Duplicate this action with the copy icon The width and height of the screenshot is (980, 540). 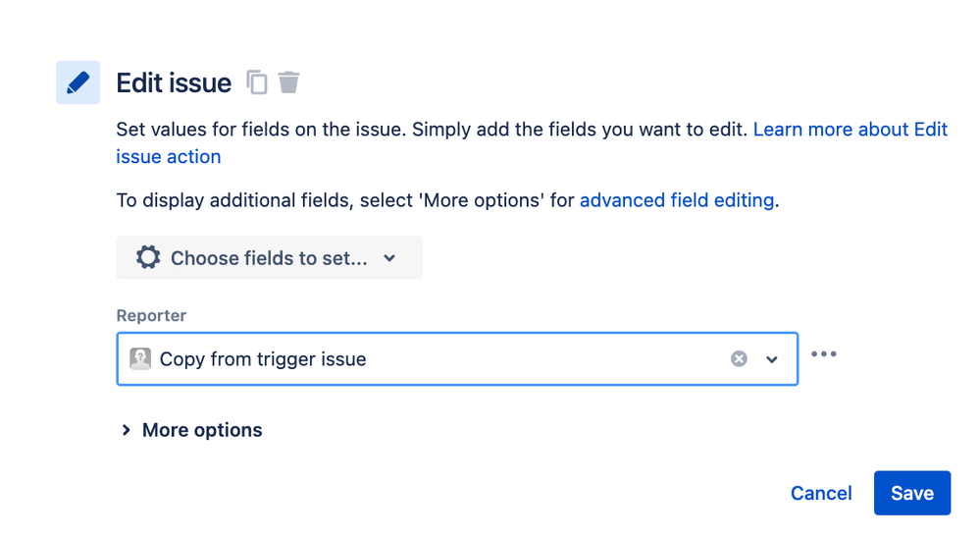click(257, 82)
